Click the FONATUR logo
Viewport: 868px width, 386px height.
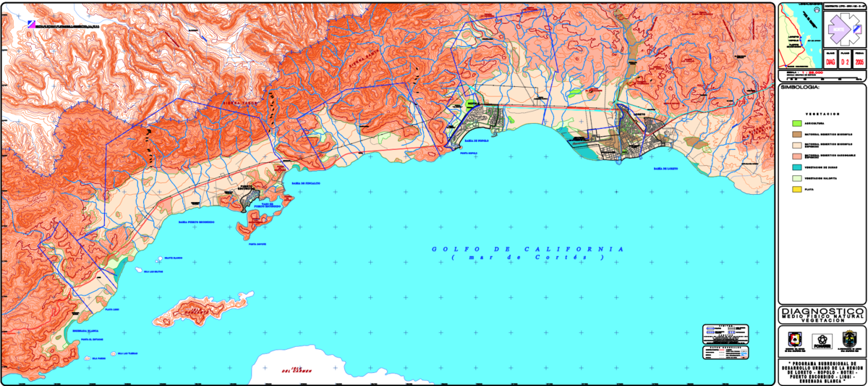[821, 340]
